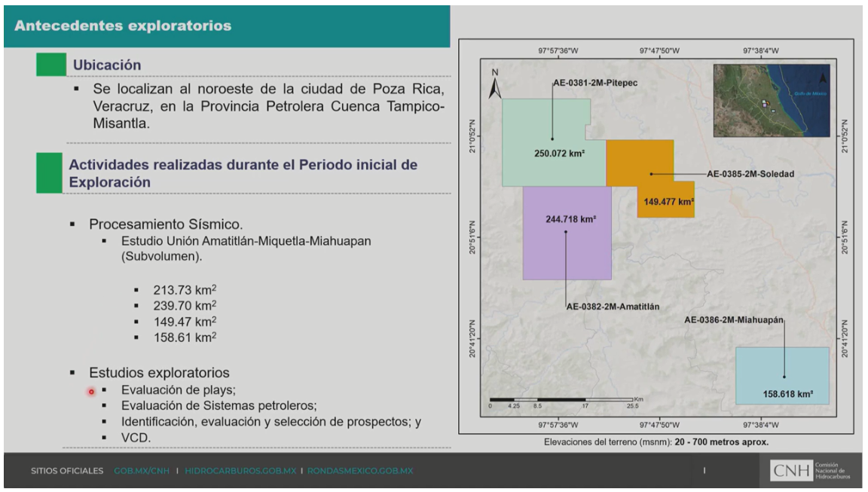The width and height of the screenshot is (868, 492).
Task: Click the green square beside Ubicación
Action: 51,65
